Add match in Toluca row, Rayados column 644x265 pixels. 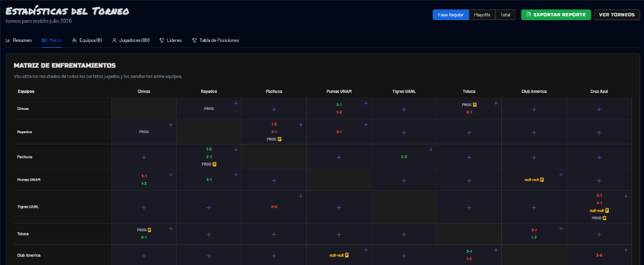(209, 235)
